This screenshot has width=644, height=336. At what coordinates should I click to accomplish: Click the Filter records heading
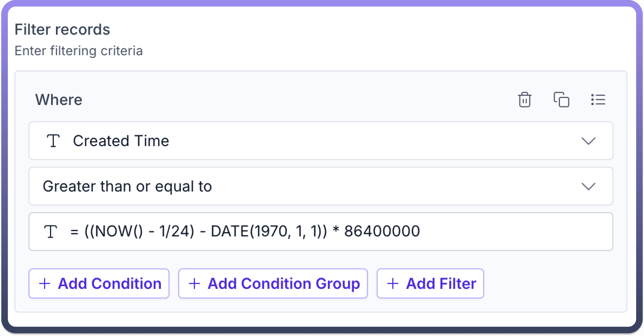tap(62, 29)
